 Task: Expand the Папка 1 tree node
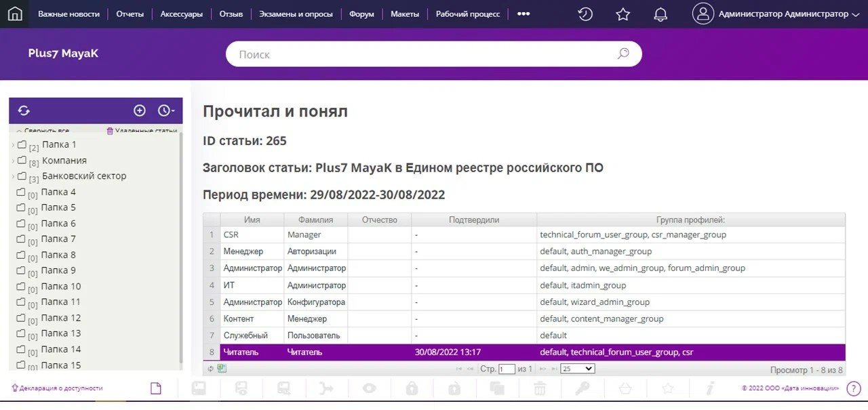point(13,145)
